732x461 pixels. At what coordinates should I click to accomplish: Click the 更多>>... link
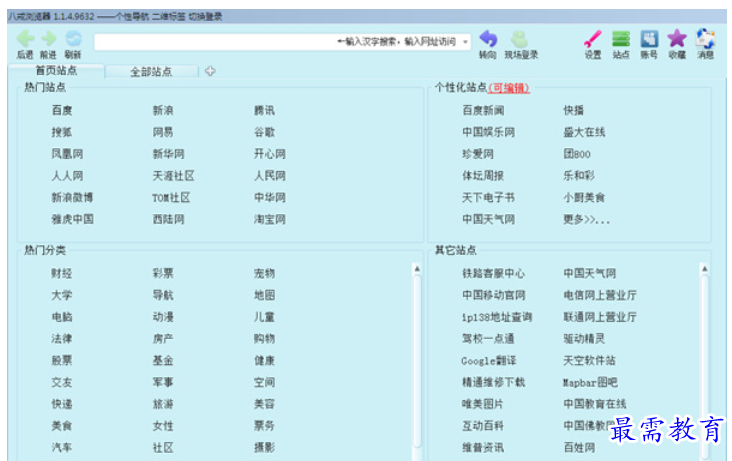point(586,220)
